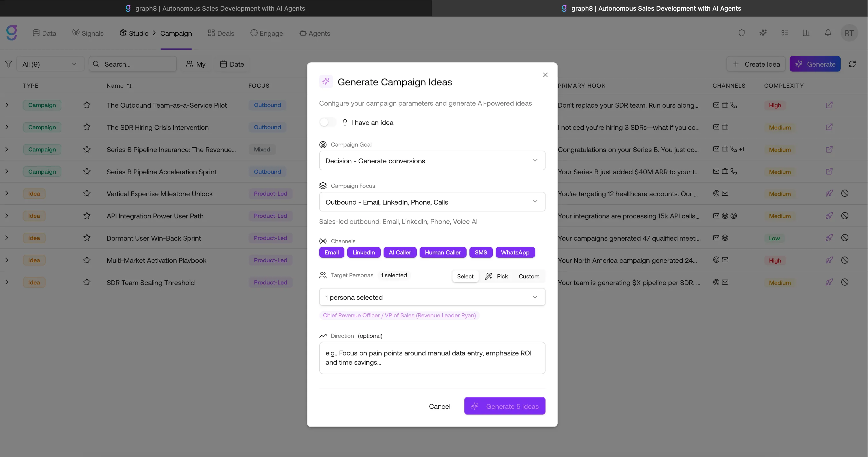Open the '1 persona selected' dropdown
This screenshot has height=457, width=868.
pyautogui.click(x=432, y=297)
